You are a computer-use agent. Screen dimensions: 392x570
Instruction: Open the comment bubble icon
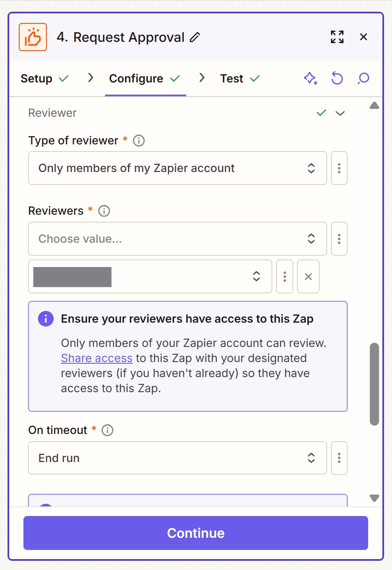(x=364, y=78)
